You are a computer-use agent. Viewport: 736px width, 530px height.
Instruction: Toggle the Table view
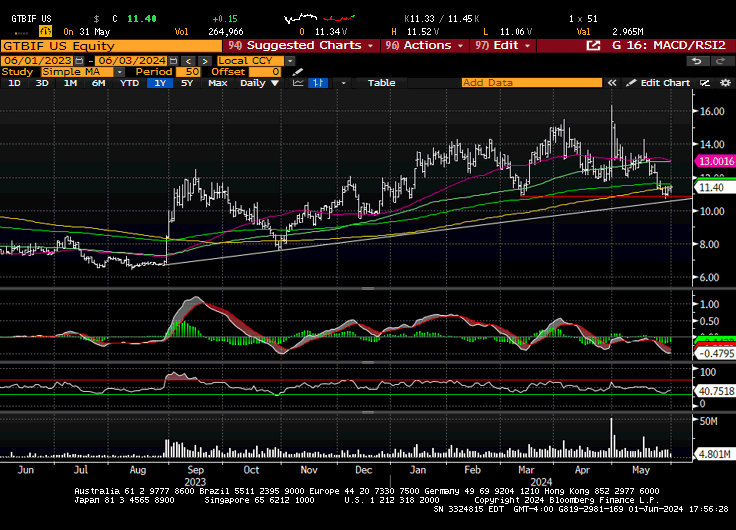(381, 83)
